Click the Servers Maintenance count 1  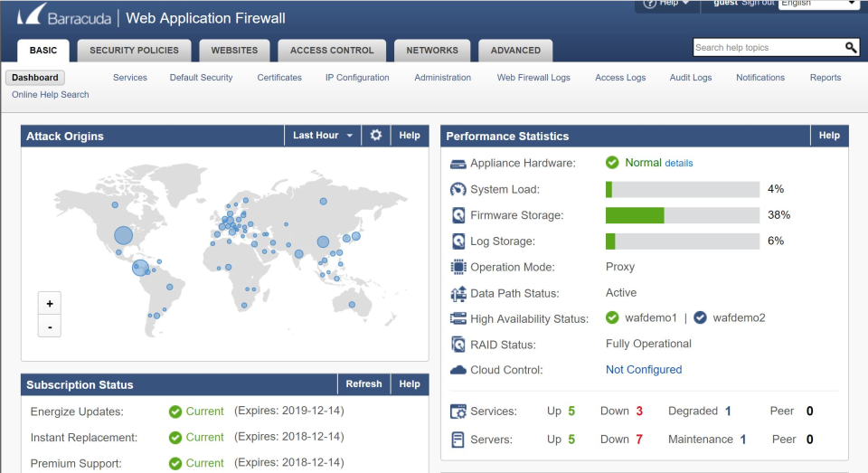(x=743, y=440)
